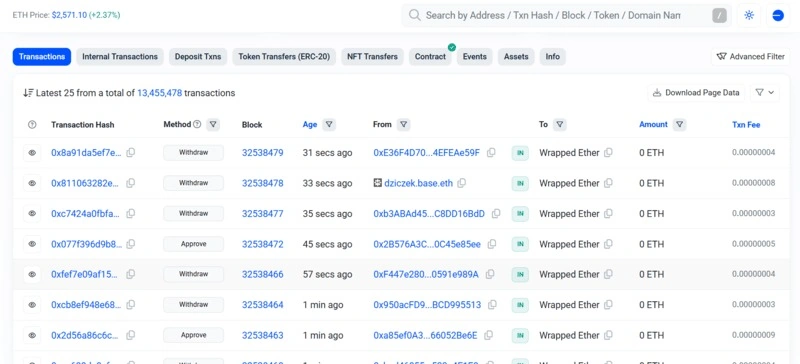Viewport: 800px width, 364px height.
Task: Copy Wrapped Ether address in block 32538479 row
Action: (608, 153)
